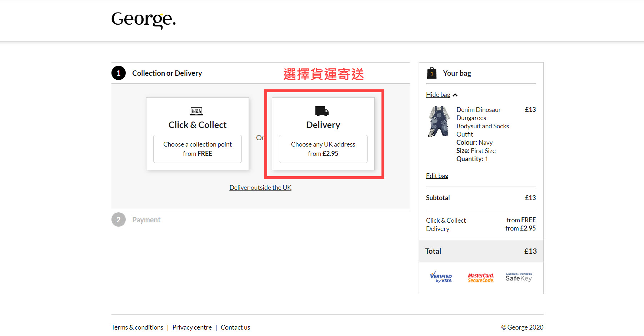The width and height of the screenshot is (644, 336).
Task: Click the MasterCard SecureCode logo
Action: [481, 278]
